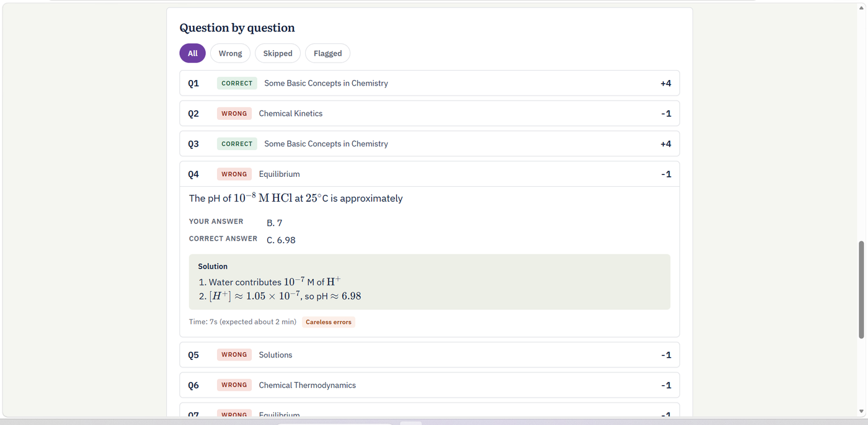Click the WRONG badge on Q2
The image size is (868, 425).
click(234, 114)
